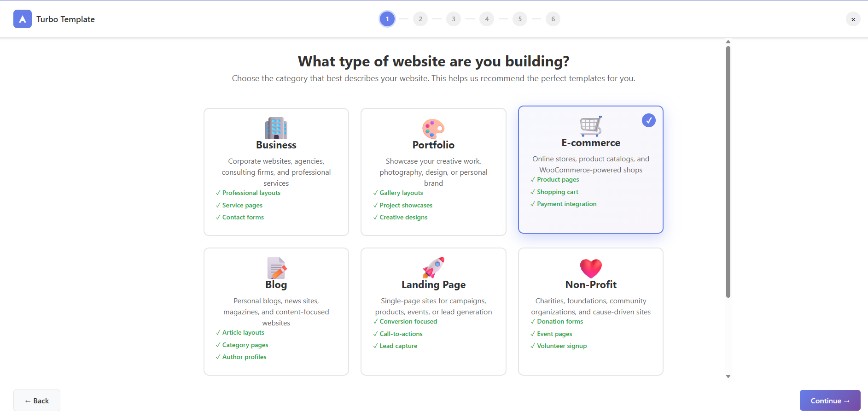Screen dimensions: 868x419
Task: Uncheck the E-commerce selected checkmark badge
Action: point(648,120)
